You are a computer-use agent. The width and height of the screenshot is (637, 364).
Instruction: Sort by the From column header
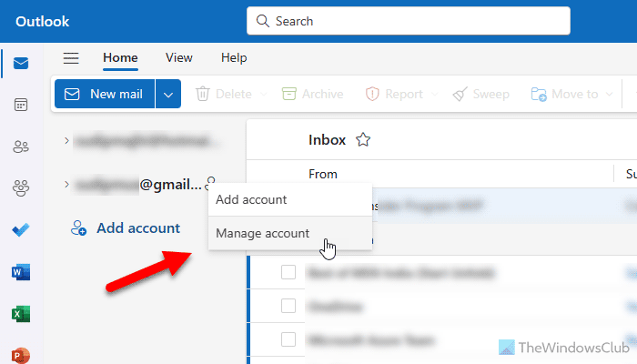point(323,174)
